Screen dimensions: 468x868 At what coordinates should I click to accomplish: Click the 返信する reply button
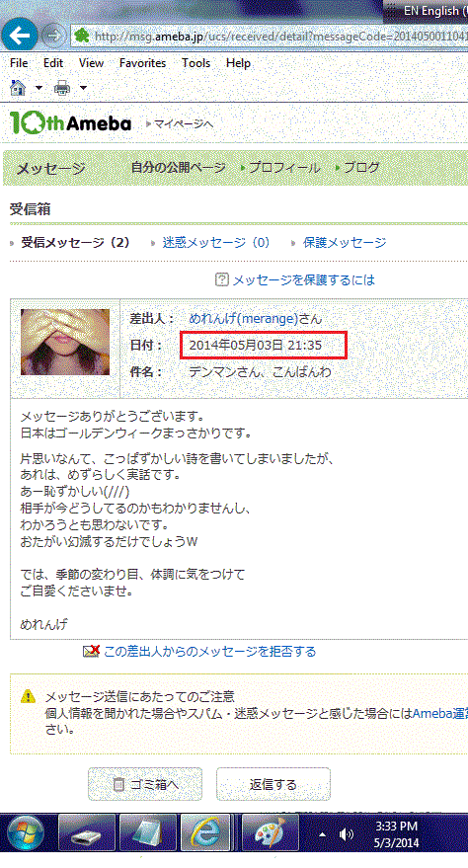click(273, 784)
